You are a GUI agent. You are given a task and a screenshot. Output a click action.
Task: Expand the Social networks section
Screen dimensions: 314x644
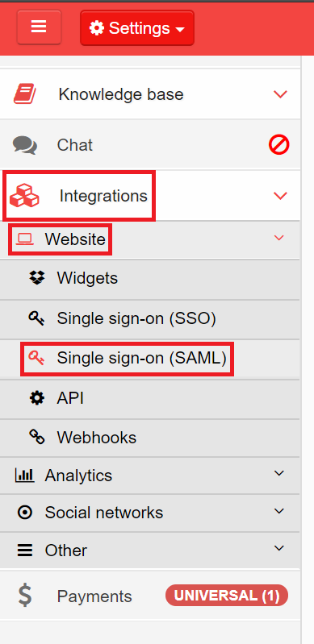tap(150, 513)
